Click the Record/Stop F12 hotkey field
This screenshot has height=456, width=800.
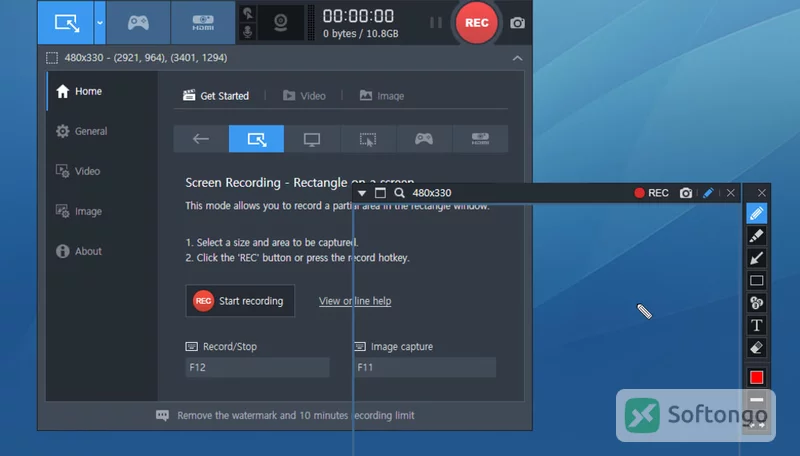coord(257,367)
